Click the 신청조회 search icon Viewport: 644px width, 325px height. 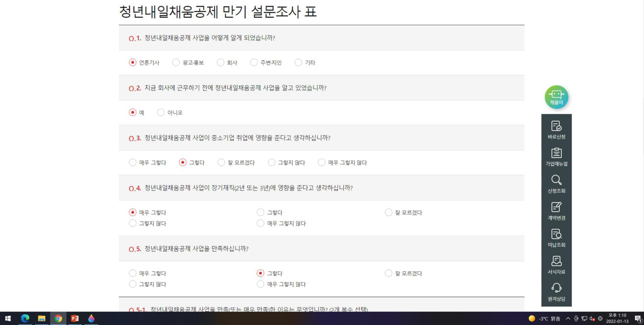pos(556,184)
